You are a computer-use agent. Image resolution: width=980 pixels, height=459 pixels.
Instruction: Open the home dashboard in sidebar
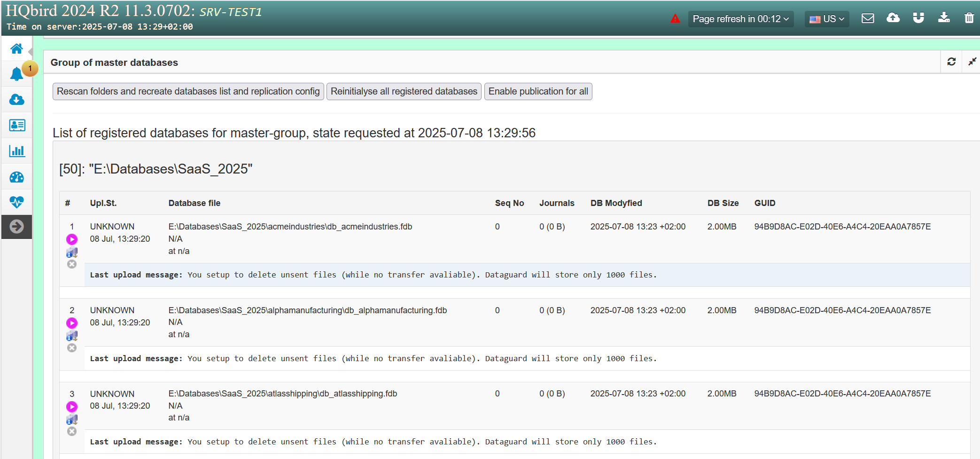pyautogui.click(x=16, y=48)
